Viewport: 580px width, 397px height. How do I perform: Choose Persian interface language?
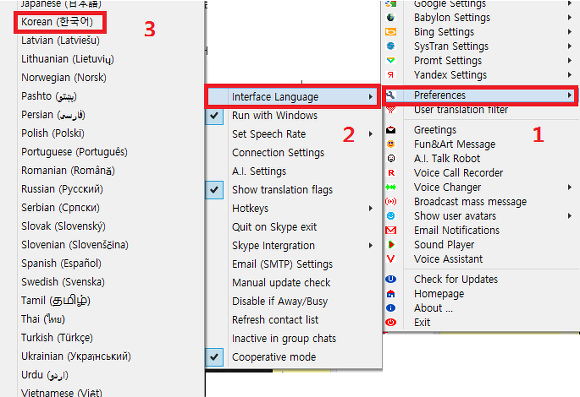pos(53,115)
